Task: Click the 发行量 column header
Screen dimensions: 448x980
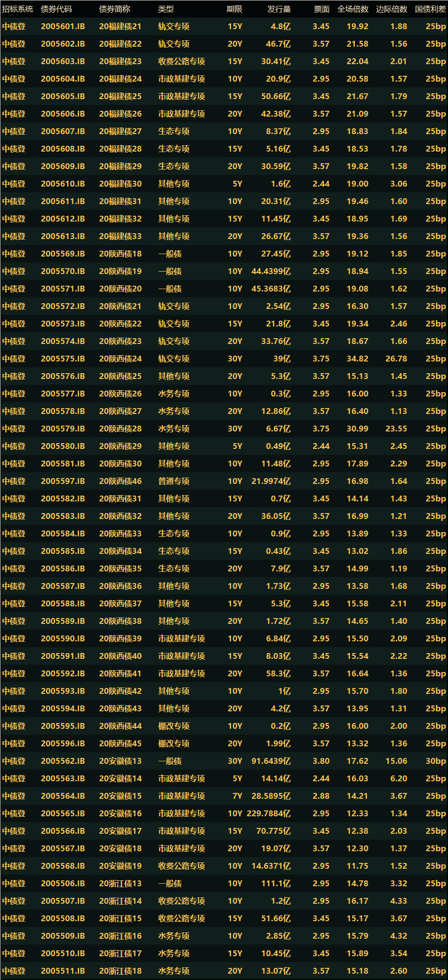Action: (279, 9)
